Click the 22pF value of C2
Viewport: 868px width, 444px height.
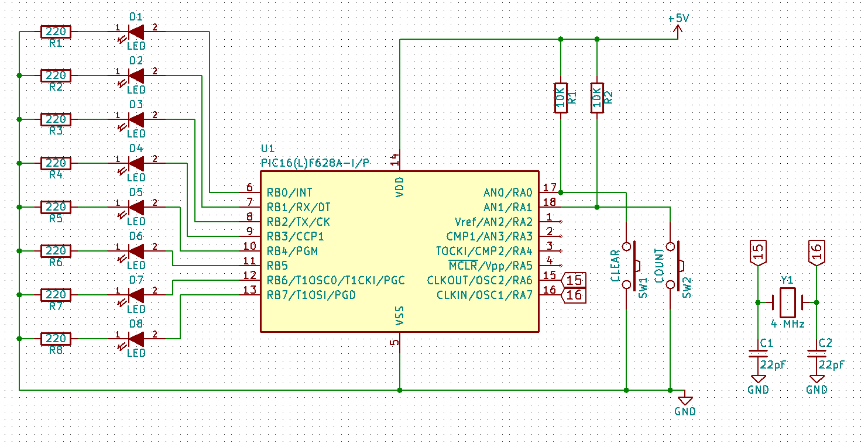(x=831, y=364)
